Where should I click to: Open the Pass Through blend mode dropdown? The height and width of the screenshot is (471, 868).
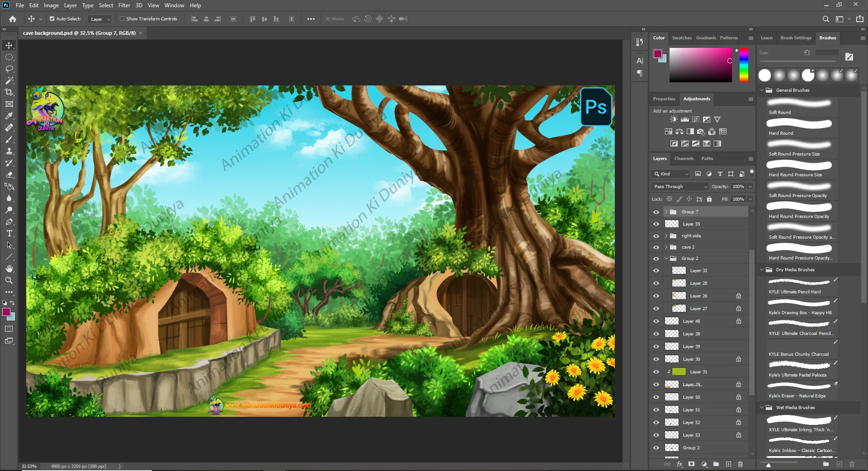point(679,187)
